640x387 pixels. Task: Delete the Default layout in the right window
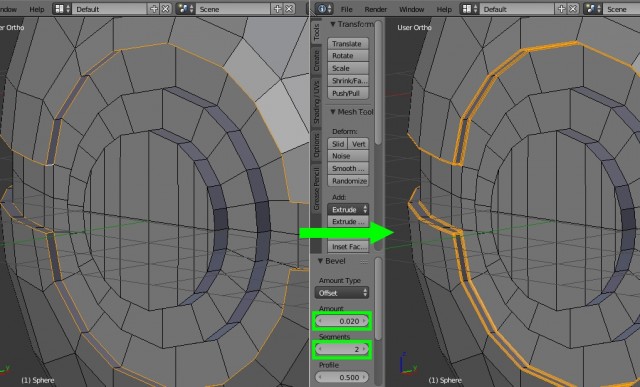pyautogui.click(x=573, y=9)
